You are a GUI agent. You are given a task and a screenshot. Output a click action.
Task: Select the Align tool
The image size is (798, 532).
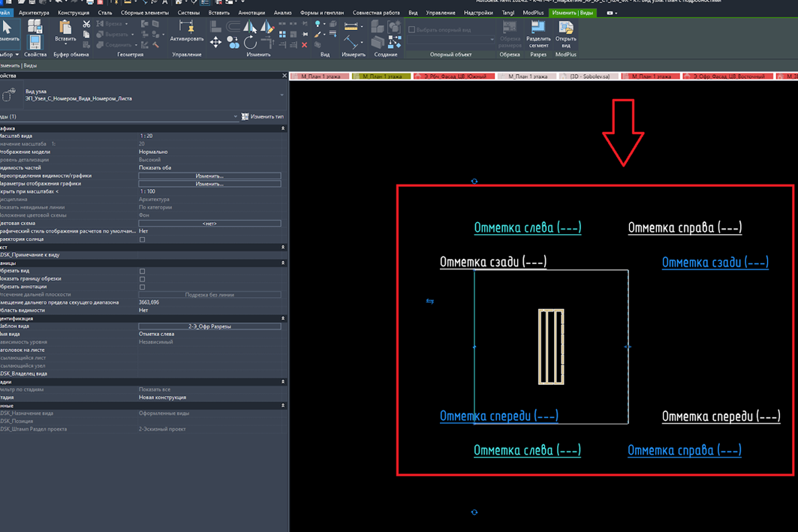(215, 26)
